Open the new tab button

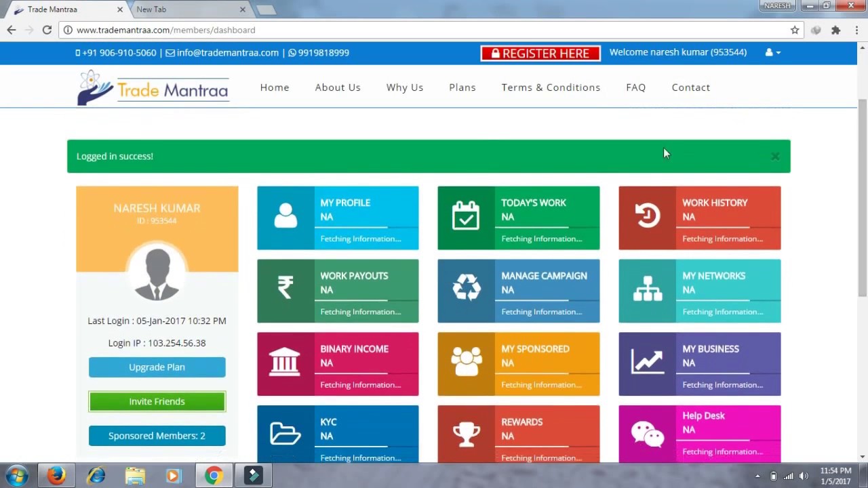coord(266,9)
